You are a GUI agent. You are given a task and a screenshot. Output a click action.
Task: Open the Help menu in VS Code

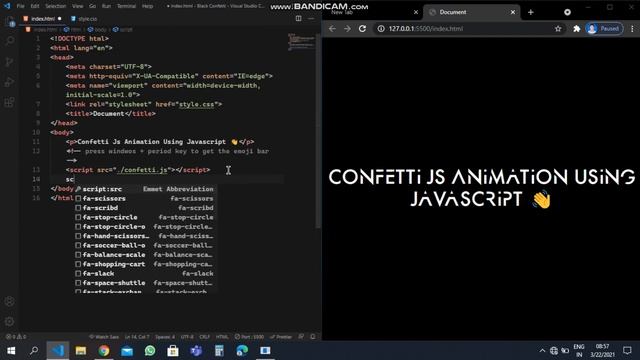click(147, 6)
